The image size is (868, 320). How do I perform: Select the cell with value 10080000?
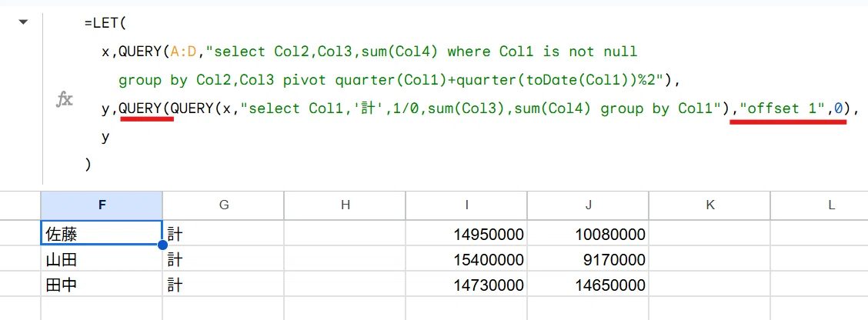[589, 234]
